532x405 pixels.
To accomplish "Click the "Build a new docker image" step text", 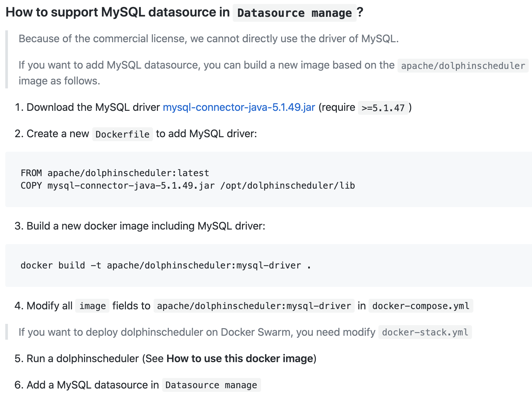I will click(145, 226).
